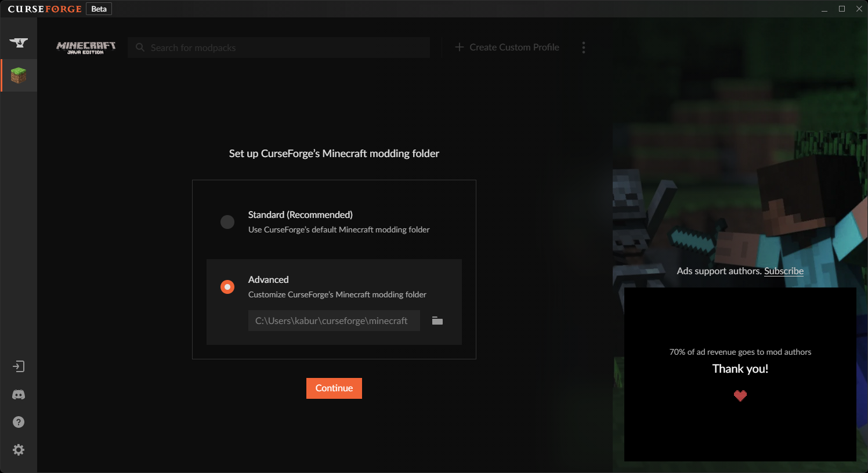This screenshot has height=473, width=868.
Task: Click 'Use CurseForge's default Minecraft modding folder' text
Action: tap(339, 230)
